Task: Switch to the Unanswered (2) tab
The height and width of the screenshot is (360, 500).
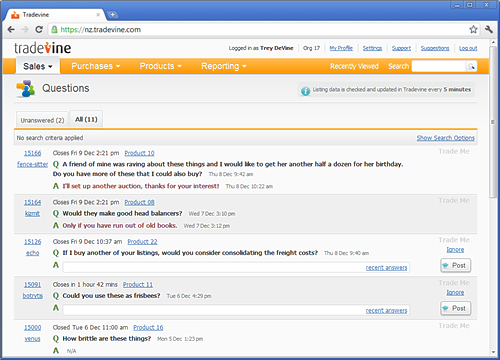Action: (x=42, y=120)
